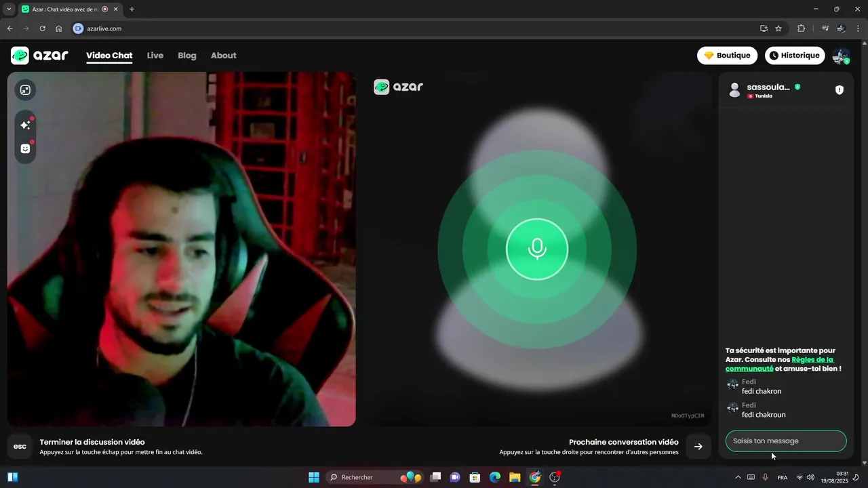The image size is (868, 488).
Task: Go to the About page
Action: 224,56
